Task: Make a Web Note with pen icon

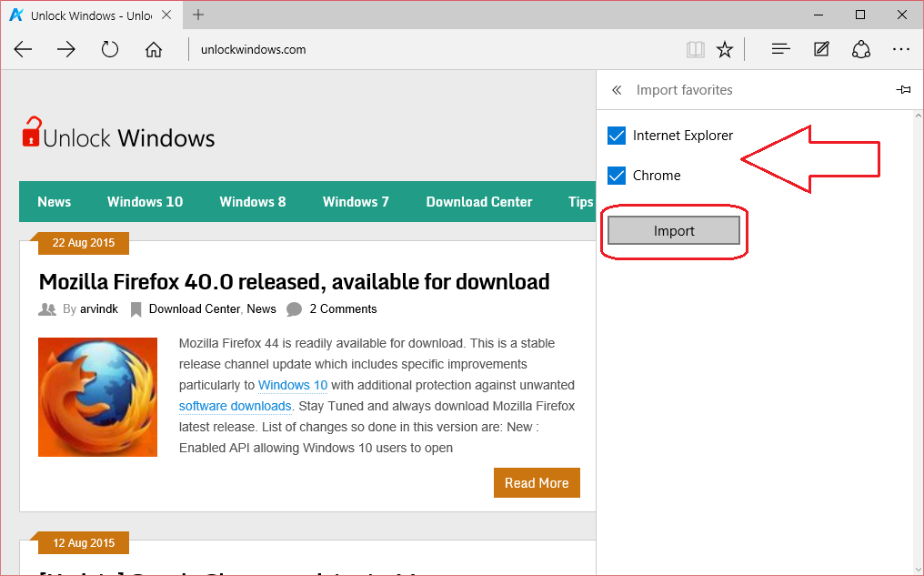Action: pyautogui.click(x=821, y=49)
